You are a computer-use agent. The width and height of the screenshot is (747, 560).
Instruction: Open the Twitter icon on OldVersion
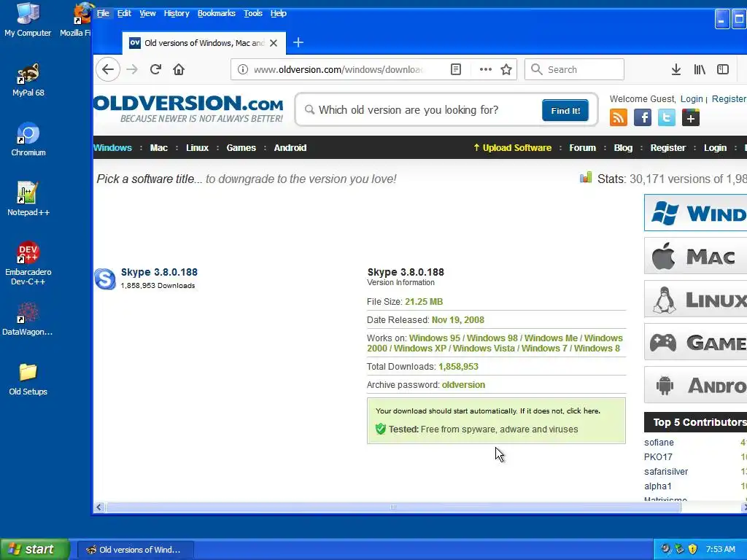tap(667, 117)
